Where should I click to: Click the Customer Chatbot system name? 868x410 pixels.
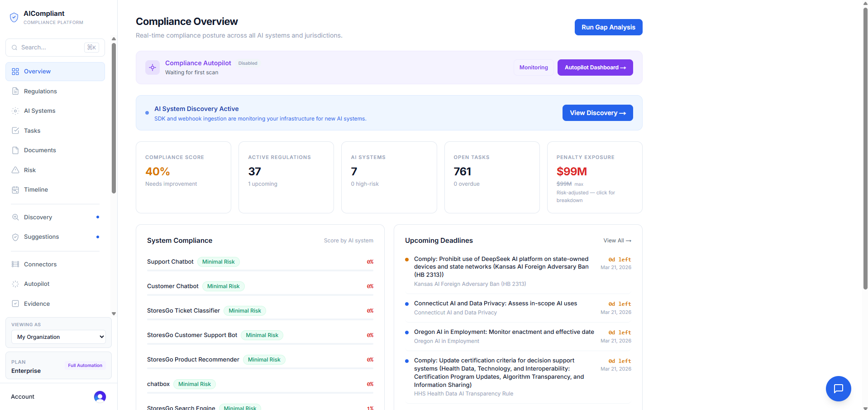(173, 286)
